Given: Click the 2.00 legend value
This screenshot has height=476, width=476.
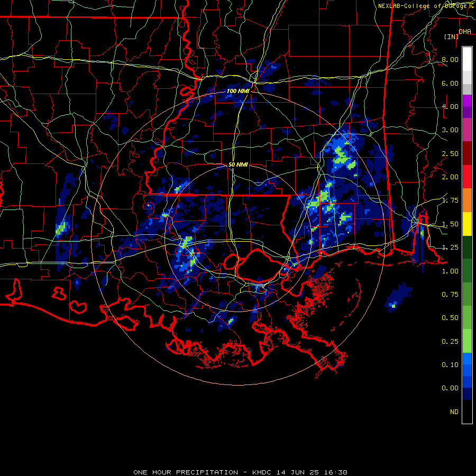Looking at the screenshot, I should click(x=450, y=177).
